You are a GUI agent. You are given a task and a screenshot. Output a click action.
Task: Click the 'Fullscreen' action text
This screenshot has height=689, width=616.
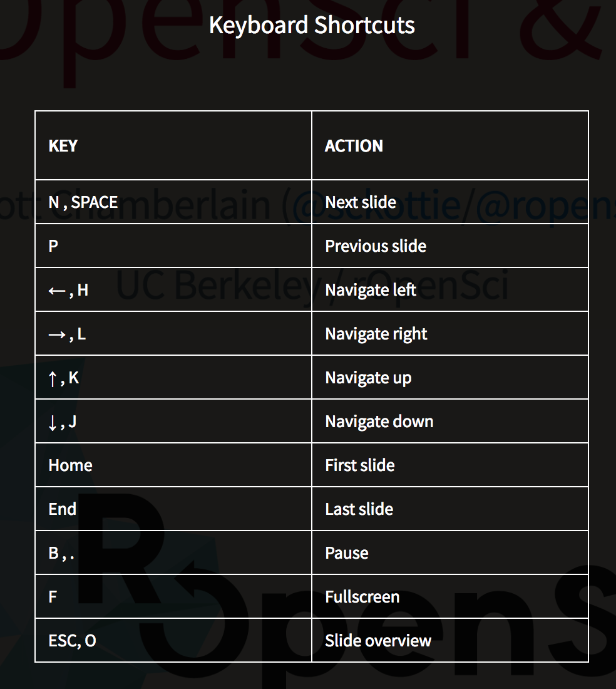(x=362, y=597)
